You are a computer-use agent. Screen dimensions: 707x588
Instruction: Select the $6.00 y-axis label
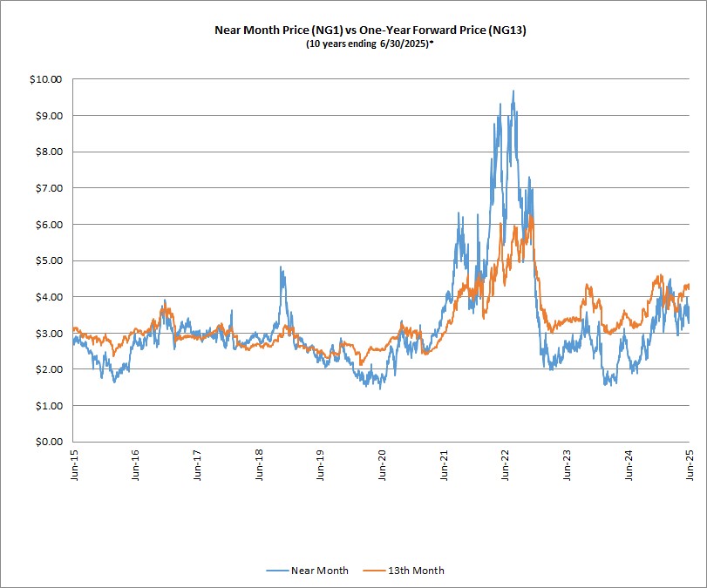click(49, 225)
